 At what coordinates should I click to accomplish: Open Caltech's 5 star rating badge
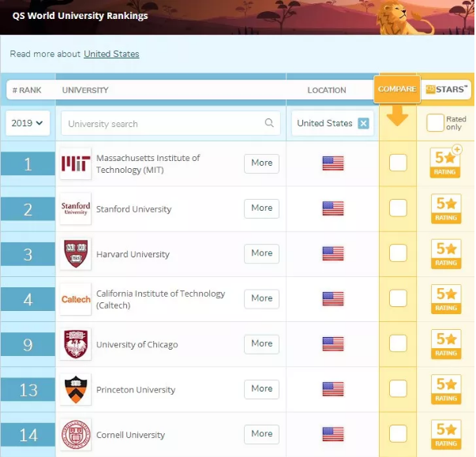pos(446,299)
